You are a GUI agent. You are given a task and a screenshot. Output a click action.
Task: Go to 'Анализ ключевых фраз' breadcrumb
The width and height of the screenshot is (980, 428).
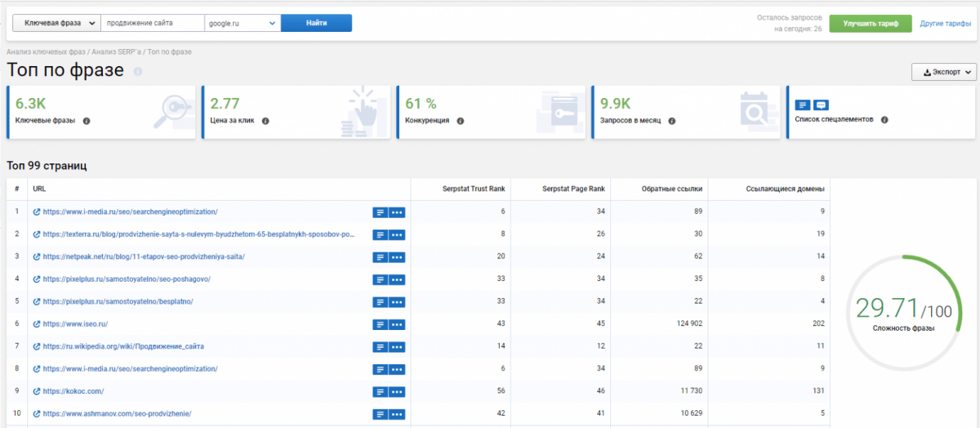(x=46, y=52)
